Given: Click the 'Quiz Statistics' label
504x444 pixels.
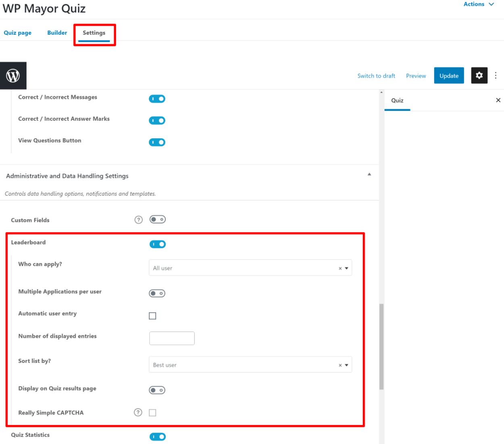Looking at the screenshot, I should (x=30, y=435).
